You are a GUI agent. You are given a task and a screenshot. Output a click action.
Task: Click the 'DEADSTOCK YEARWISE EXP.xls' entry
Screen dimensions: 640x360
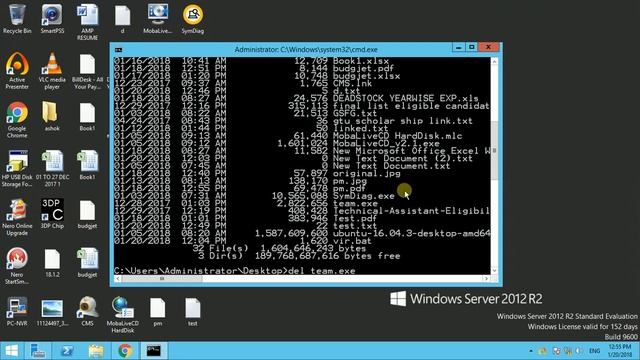[x=406, y=98]
